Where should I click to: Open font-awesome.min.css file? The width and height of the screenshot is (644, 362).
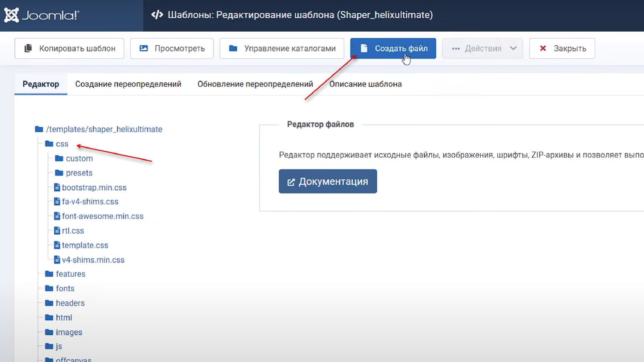[x=103, y=216]
